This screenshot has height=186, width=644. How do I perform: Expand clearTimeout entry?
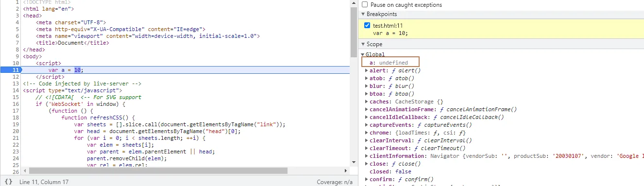(x=367, y=148)
